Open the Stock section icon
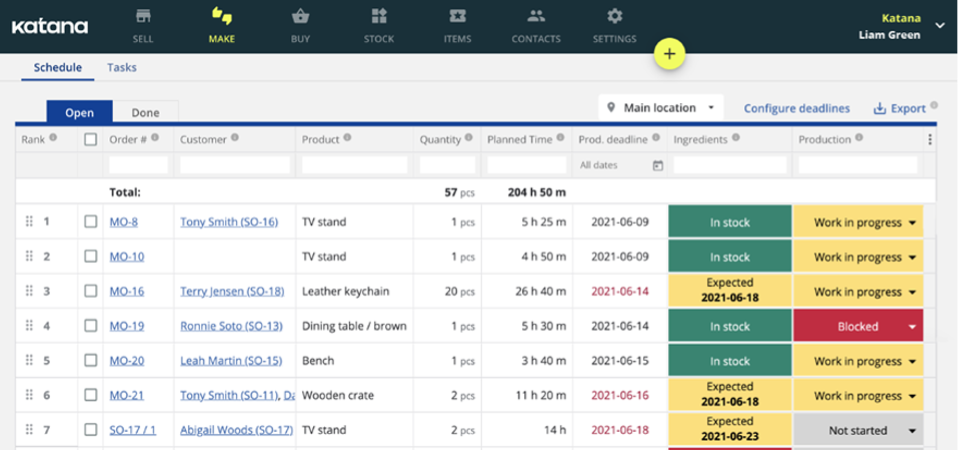This screenshot has width=960, height=452. click(x=379, y=16)
